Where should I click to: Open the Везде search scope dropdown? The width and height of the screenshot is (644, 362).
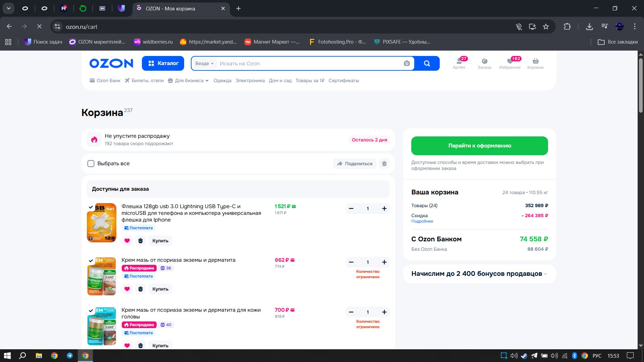(x=204, y=63)
